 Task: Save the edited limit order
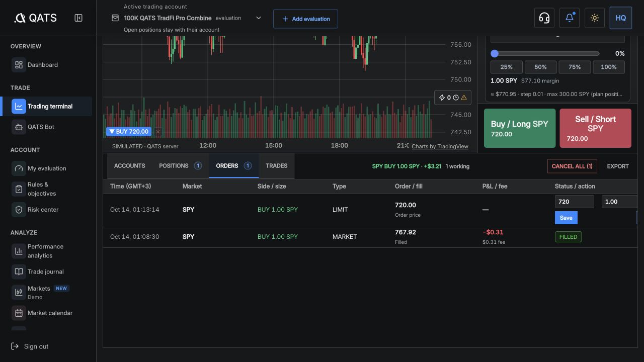[566, 218]
